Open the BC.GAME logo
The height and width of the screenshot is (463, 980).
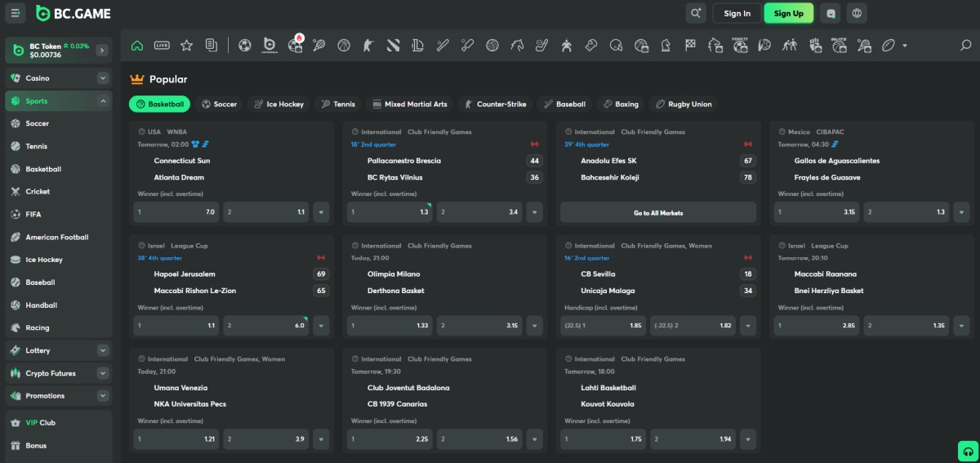point(73,13)
